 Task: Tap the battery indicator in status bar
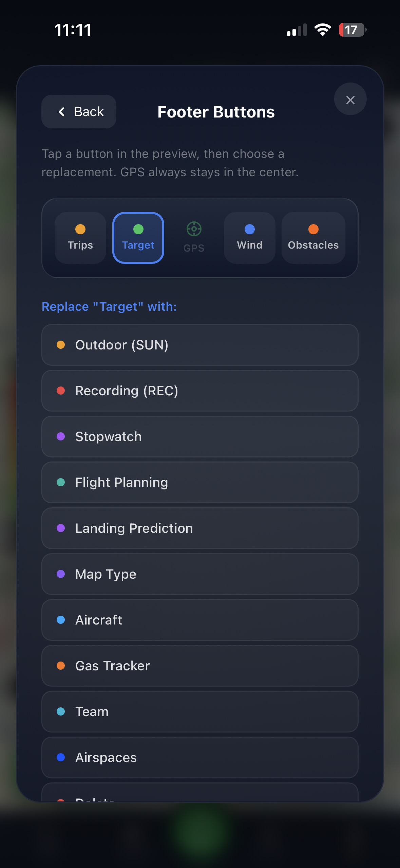pos(352,30)
